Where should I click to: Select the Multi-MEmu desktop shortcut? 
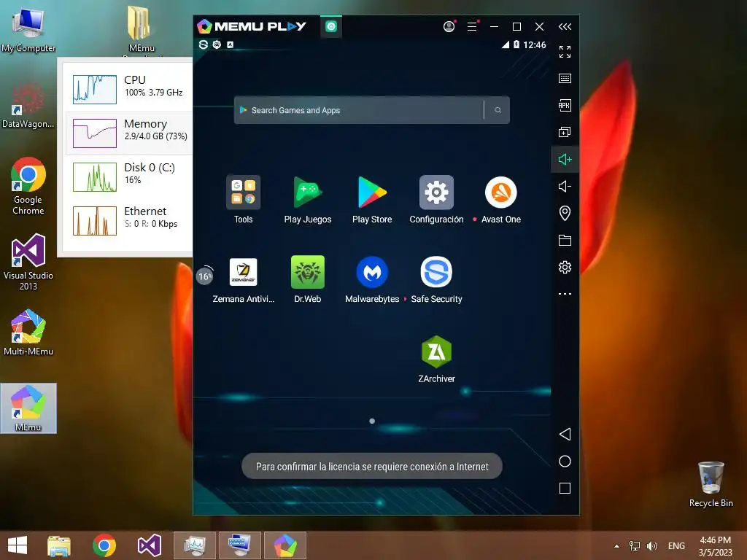point(28,332)
